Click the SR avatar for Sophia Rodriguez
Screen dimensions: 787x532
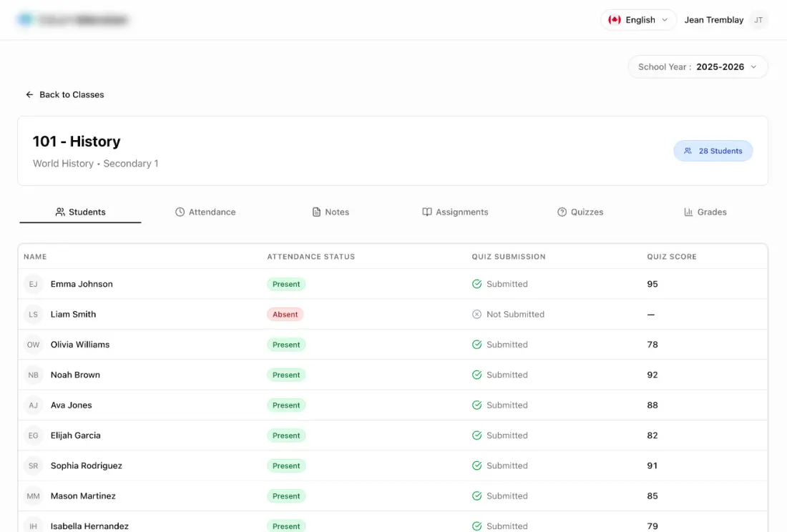(x=33, y=465)
